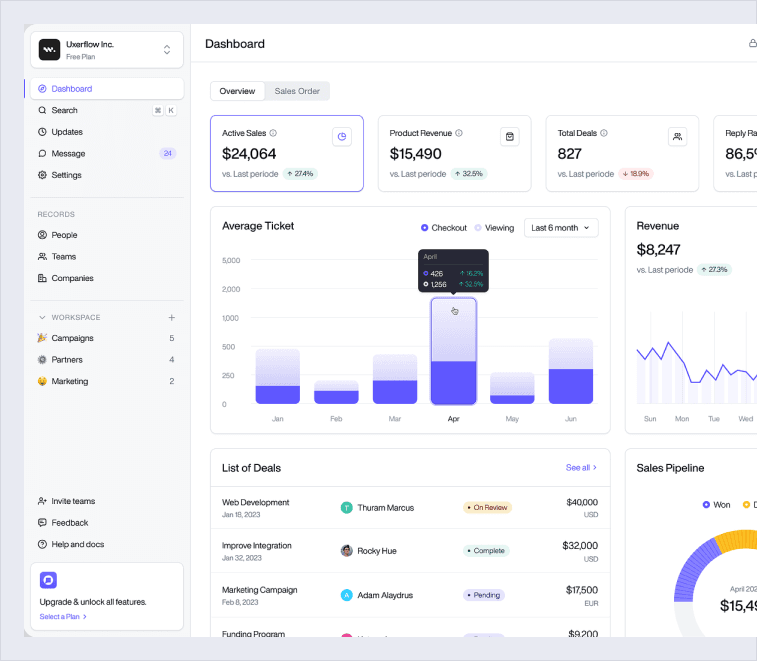Click the Product Revenue bag icon

(x=509, y=137)
